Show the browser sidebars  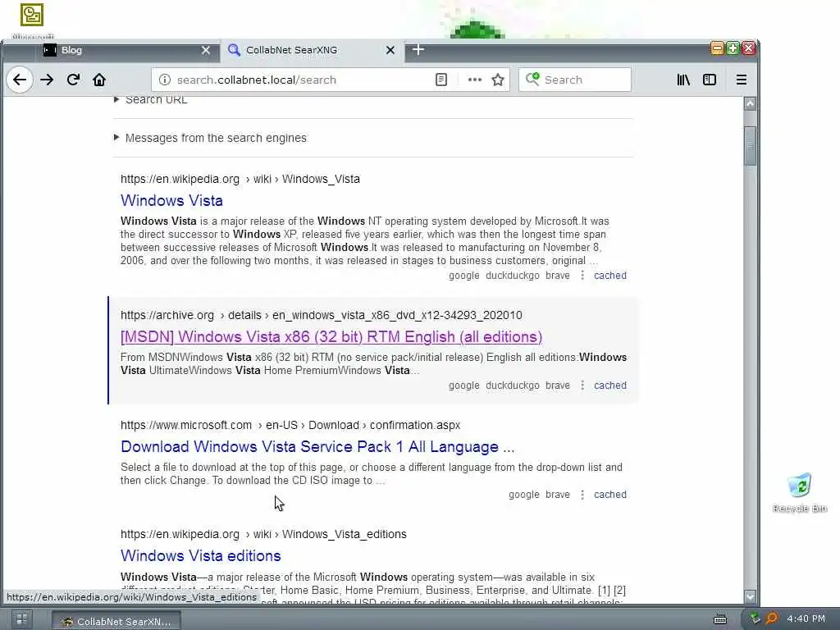[710, 80]
